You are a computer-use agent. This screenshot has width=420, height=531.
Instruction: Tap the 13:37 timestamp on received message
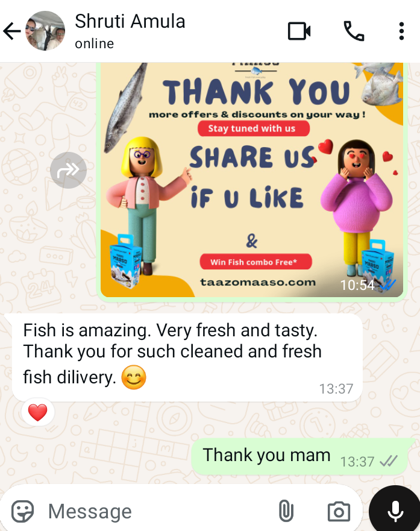tap(336, 389)
